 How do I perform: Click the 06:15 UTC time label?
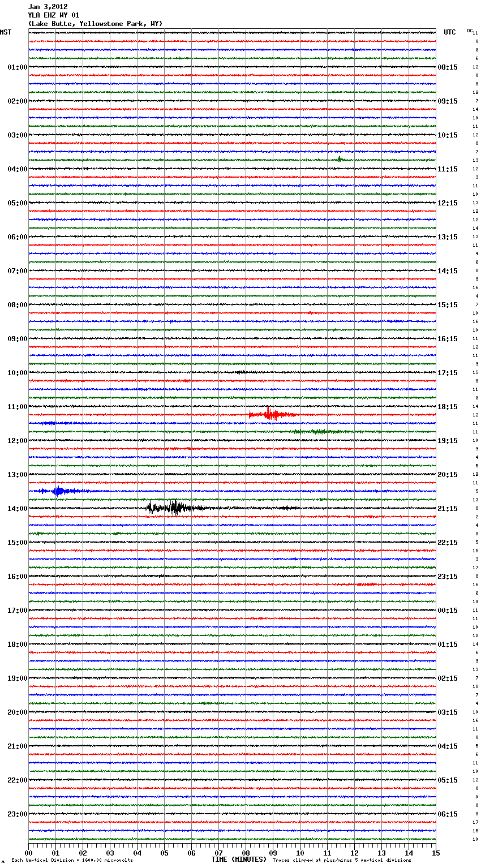pos(447,814)
